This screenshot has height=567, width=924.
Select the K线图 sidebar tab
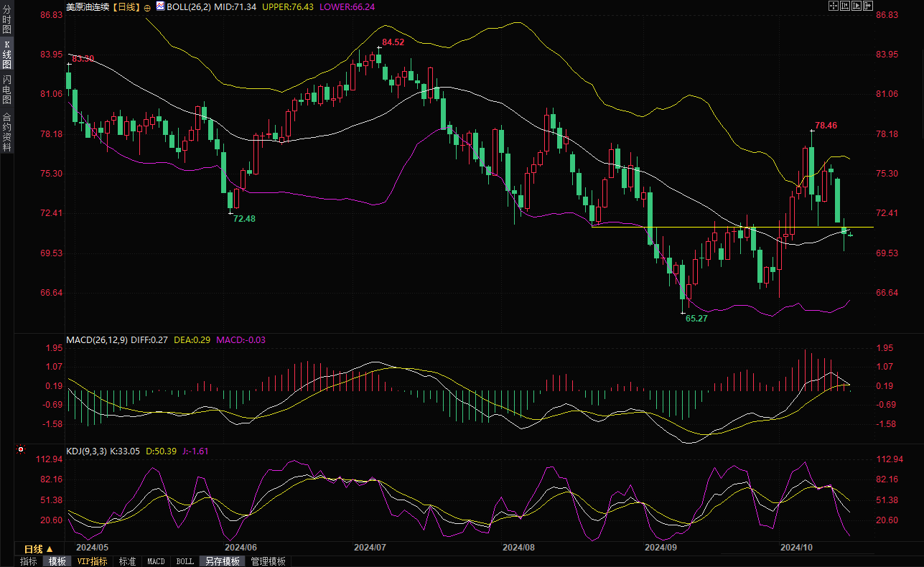coord(6,54)
